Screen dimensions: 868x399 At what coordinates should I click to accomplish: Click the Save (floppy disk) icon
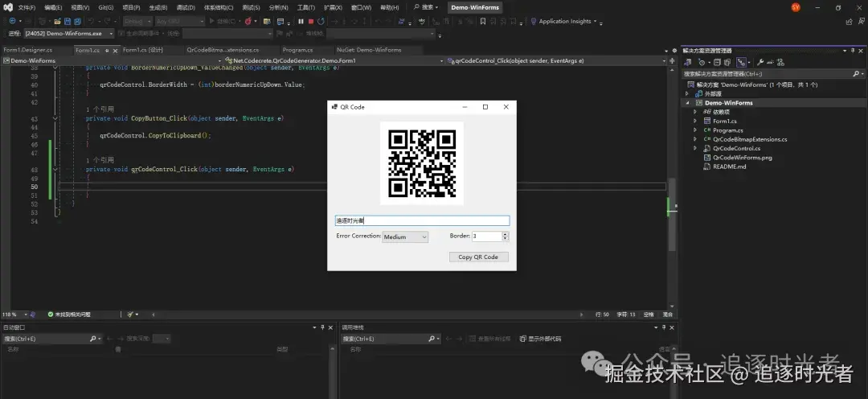[68, 21]
